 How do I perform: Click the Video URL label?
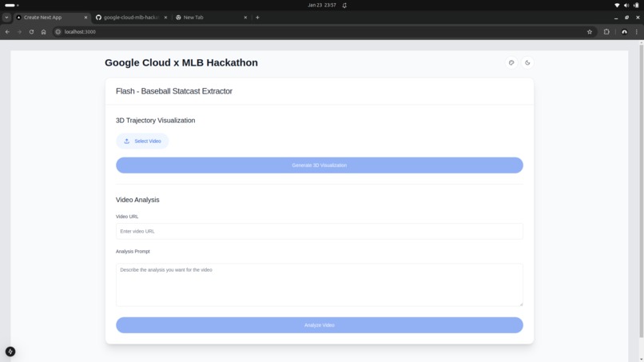click(x=127, y=217)
